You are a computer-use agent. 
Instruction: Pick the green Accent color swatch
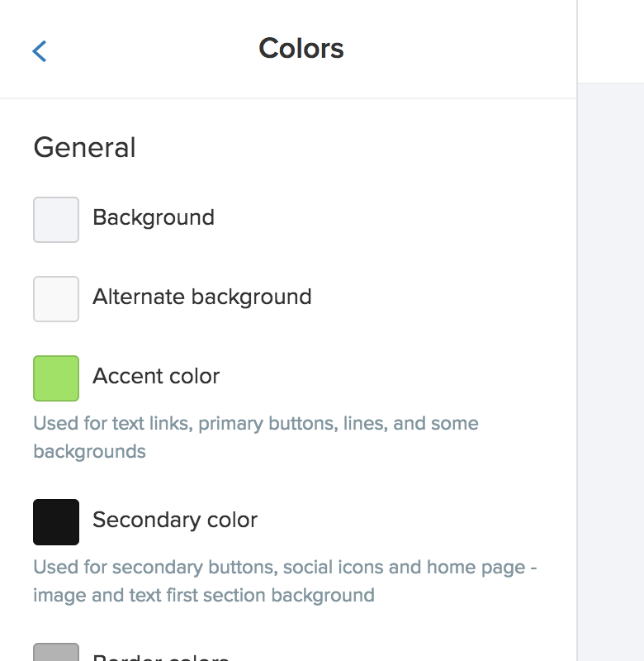tap(56, 378)
